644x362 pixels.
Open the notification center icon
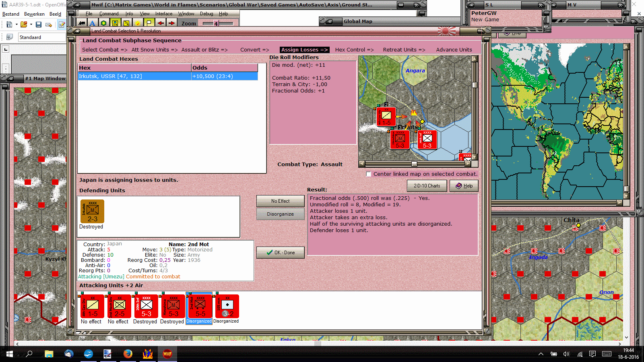(592, 354)
